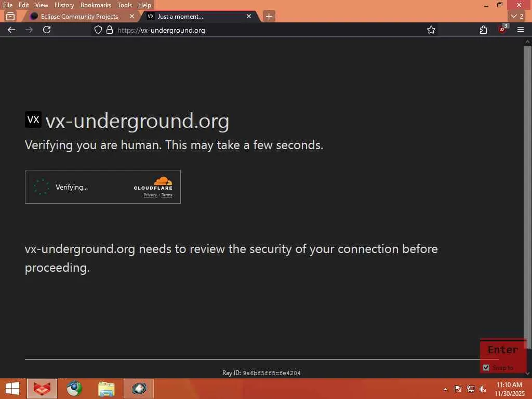
Task: Open the File menu
Action: pyautogui.click(x=7, y=5)
